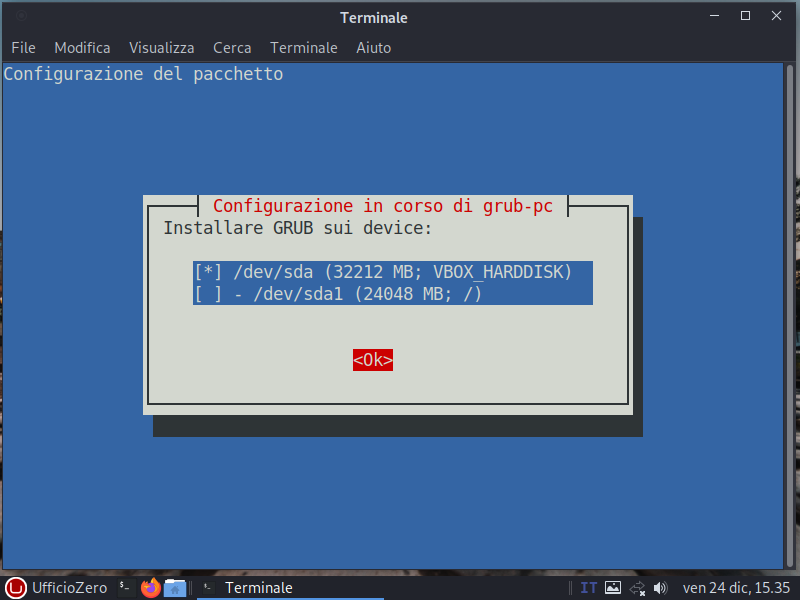
Task: Click the IT keyboard layout indicator
Action: coord(589,588)
